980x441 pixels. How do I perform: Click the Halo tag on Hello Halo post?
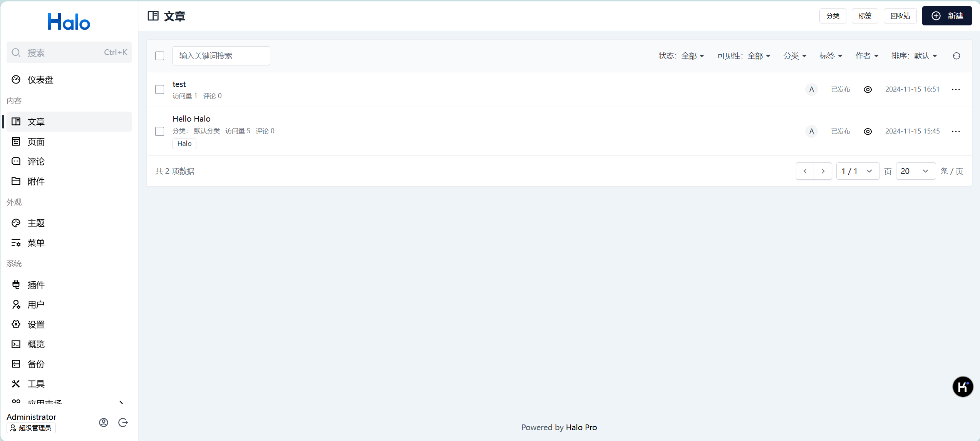(x=184, y=144)
